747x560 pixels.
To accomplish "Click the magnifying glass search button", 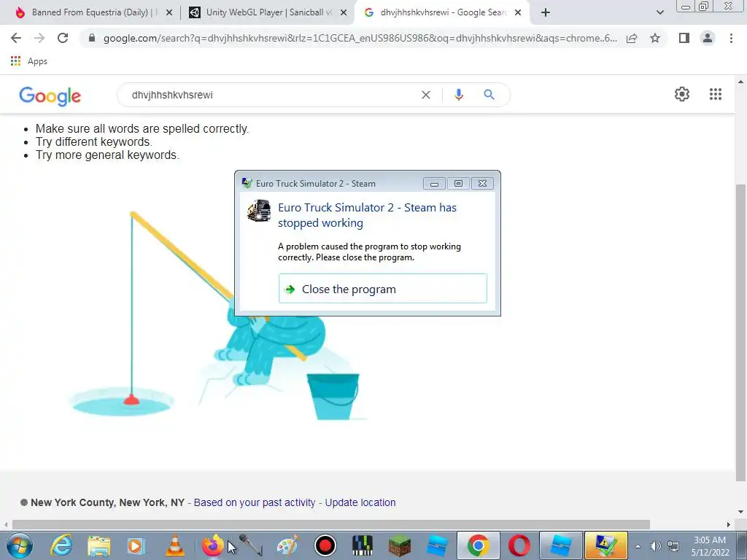I will (489, 95).
